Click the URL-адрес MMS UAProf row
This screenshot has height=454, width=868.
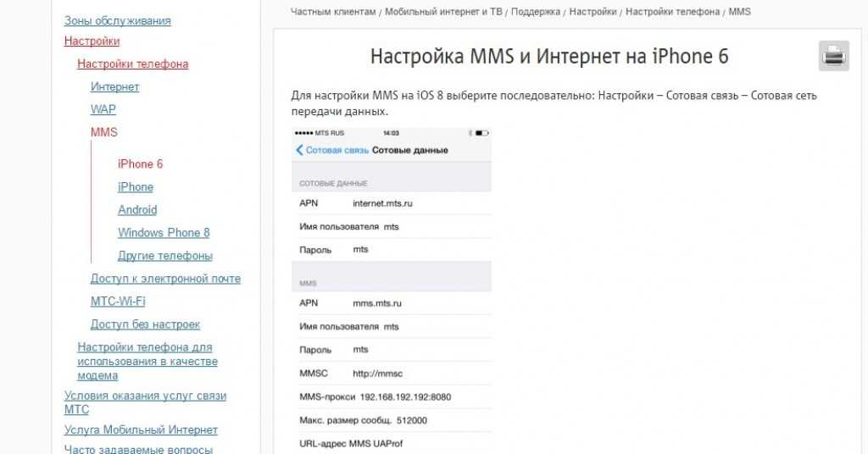(392, 444)
